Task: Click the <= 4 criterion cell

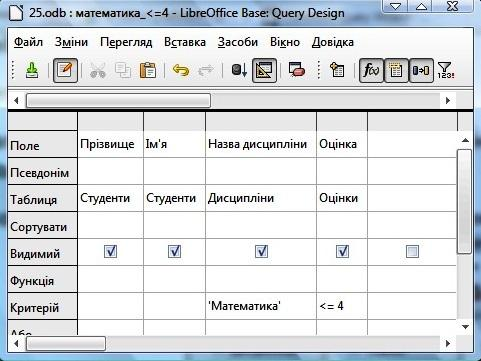Action: coord(342,306)
